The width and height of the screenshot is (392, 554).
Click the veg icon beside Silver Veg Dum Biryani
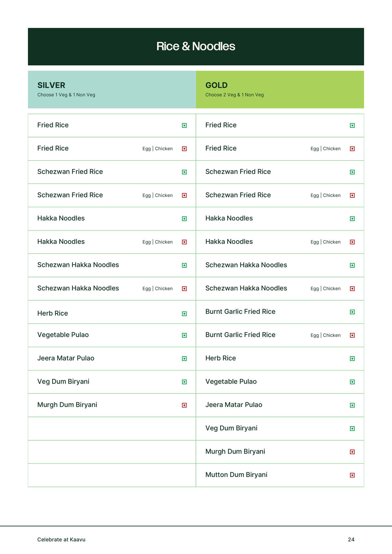[184, 382]
